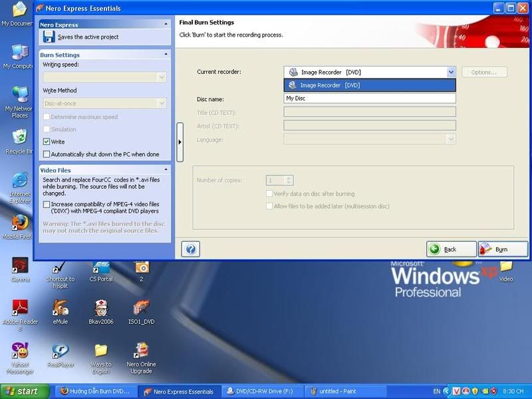The image size is (532, 399).
Task: Select the desktop icon labeled 2
Action: click(142, 272)
